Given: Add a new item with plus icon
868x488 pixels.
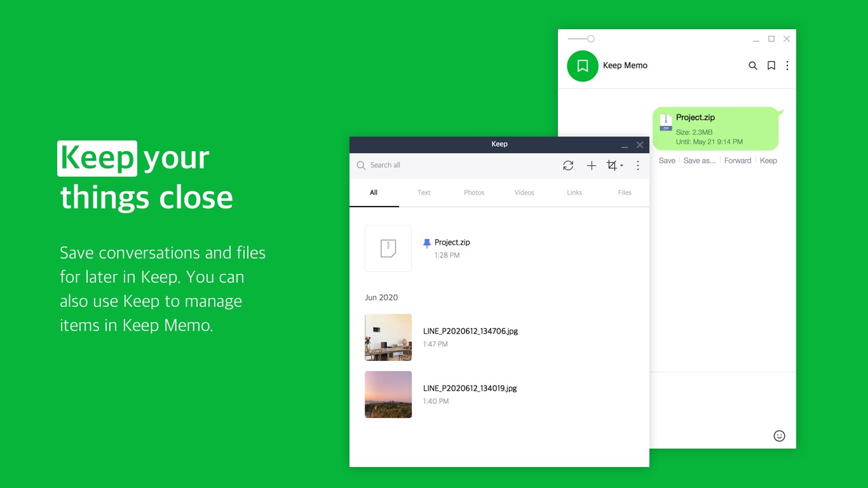Looking at the screenshot, I should [x=591, y=165].
